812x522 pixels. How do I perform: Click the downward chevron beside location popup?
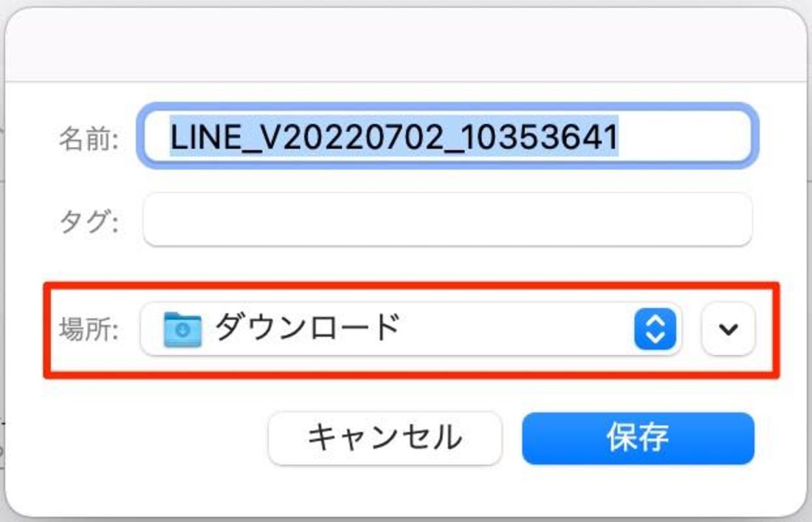728,329
